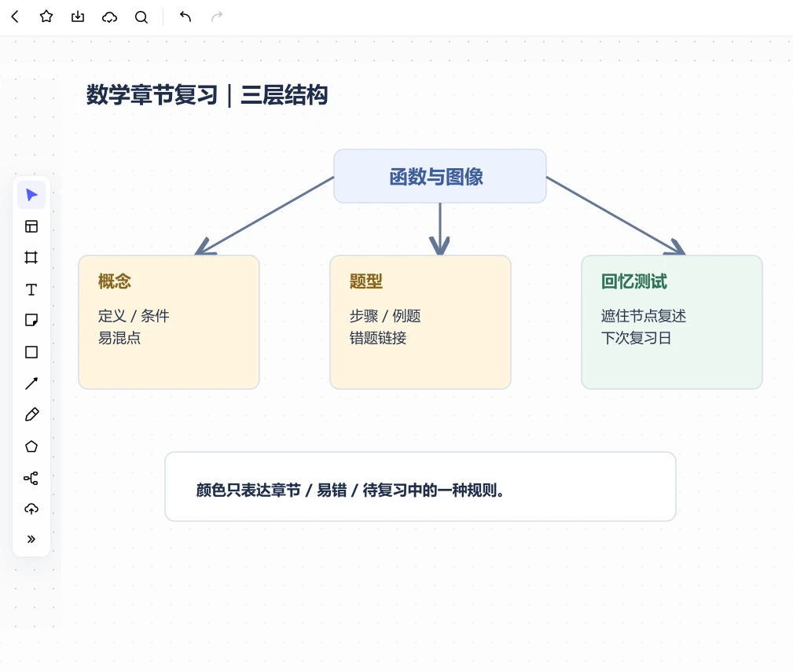Select the arrow pointing to 概念 card
Screen dimensions: 793x672
click(x=265, y=215)
